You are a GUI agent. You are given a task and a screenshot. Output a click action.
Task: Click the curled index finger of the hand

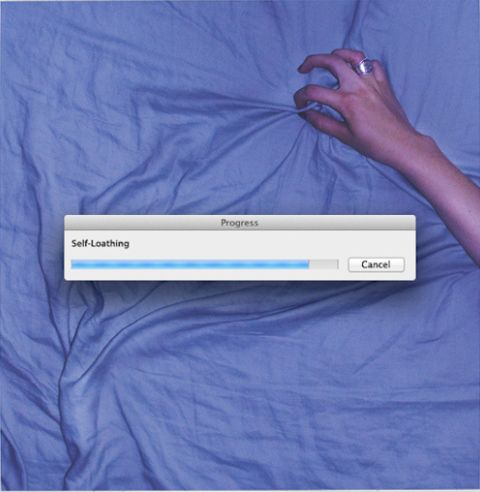pos(320,63)
